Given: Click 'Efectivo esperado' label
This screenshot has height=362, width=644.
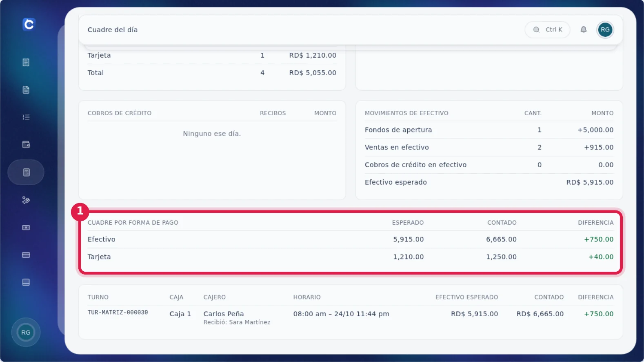Looking at the screenshot, I should tap(396, 182).
